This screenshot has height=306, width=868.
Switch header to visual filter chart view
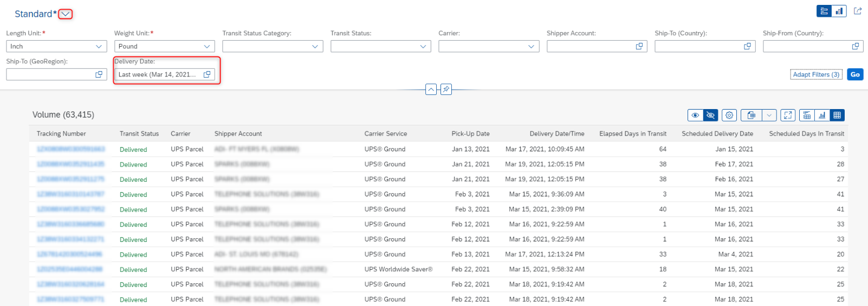pos(839,11)
